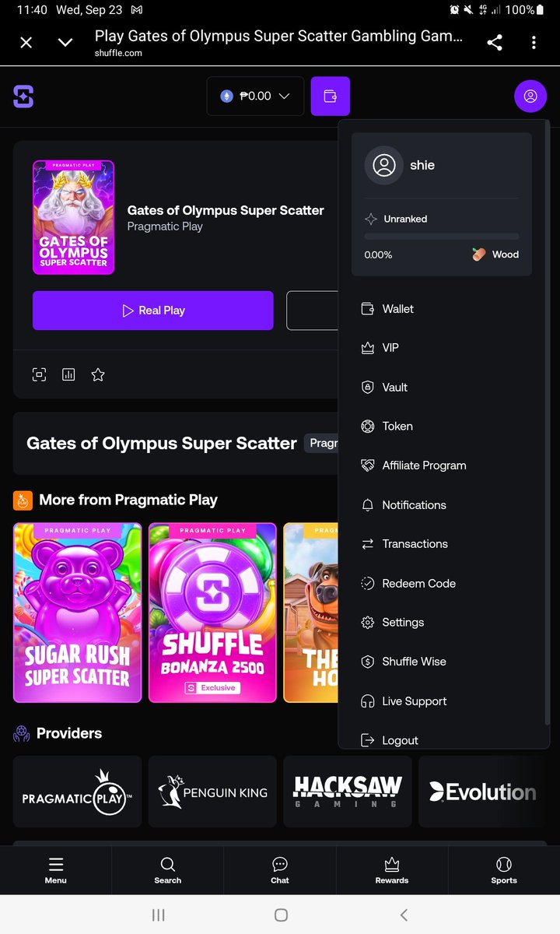Viewport: 560px width, 934px height.
Task: Favorite the game with the star icon
Action: pyautogui.click(x=98, y=374)
